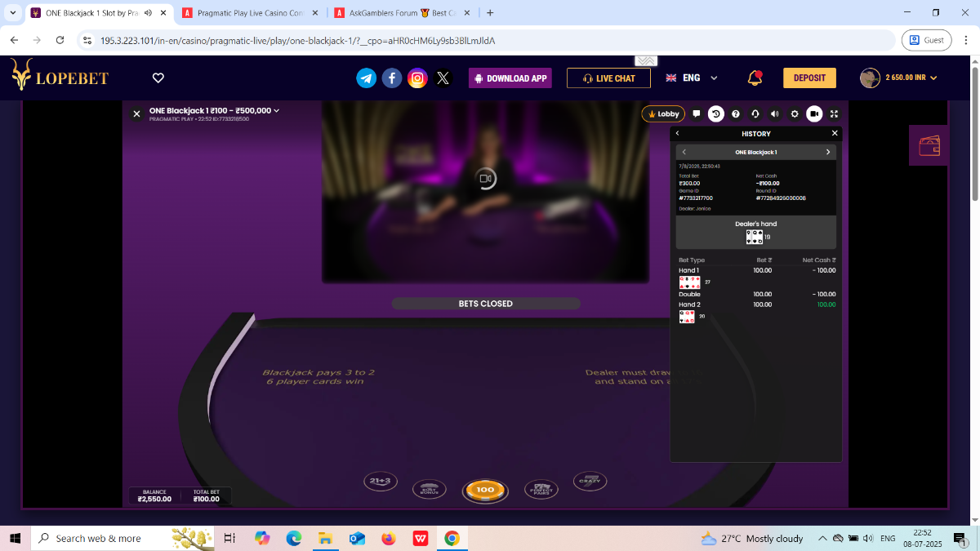Screen dimensions: 980x551
Task: Click the browser address bar URL
Action: click(298, 40)
